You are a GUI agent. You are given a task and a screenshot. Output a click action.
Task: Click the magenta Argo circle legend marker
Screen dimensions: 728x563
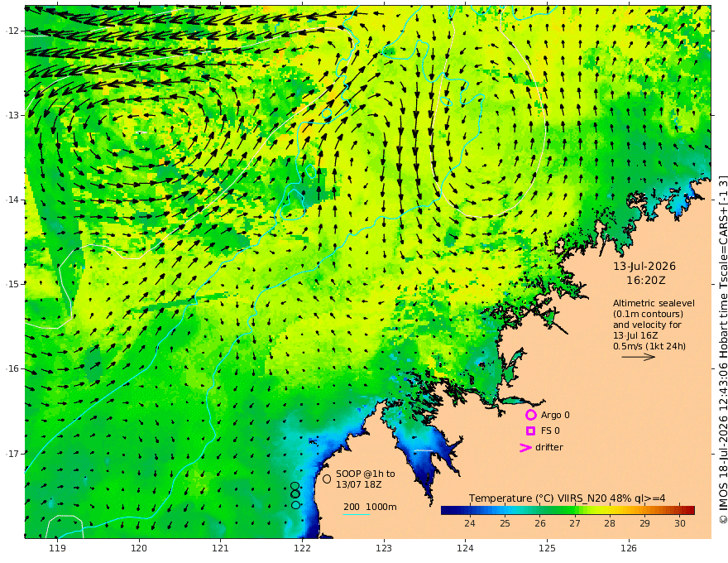coord(530,415)
